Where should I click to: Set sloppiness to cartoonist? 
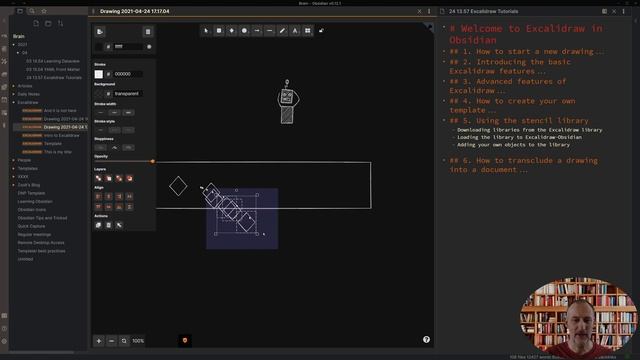pyautogui.click(x=128, y=147)
